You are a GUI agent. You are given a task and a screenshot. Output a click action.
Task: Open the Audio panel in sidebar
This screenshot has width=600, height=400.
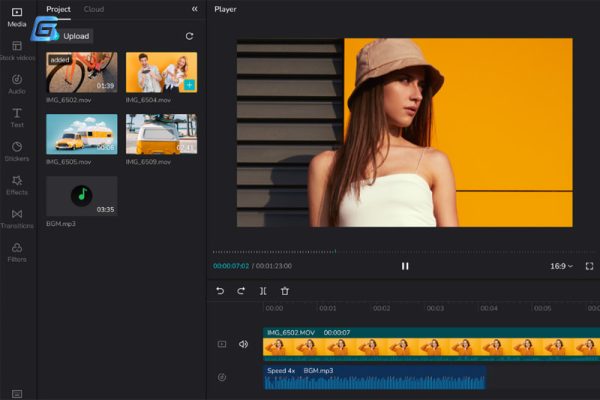[x=17, y=84]
